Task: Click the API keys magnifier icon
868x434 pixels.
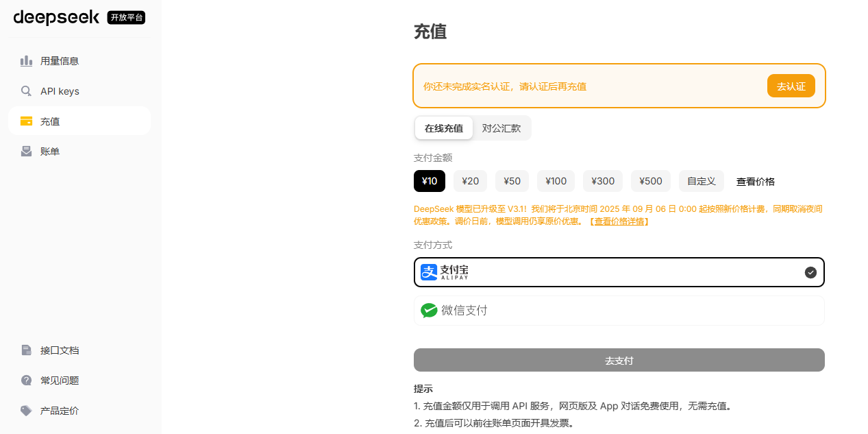Action: pyautogui.click(x=26, y=91)
